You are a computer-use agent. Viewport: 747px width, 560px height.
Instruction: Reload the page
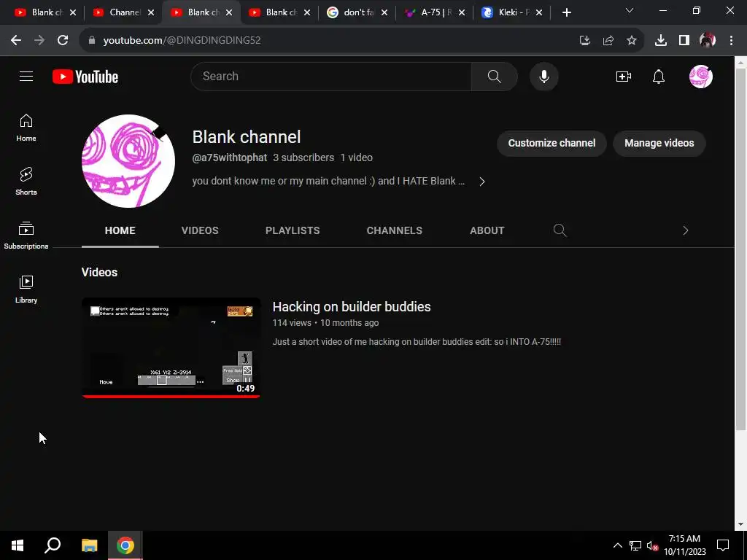(x=63, y=40)
